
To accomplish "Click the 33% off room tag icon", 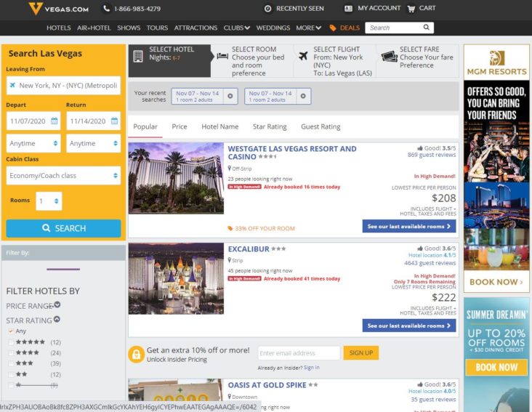I will [x=230, y=228].
